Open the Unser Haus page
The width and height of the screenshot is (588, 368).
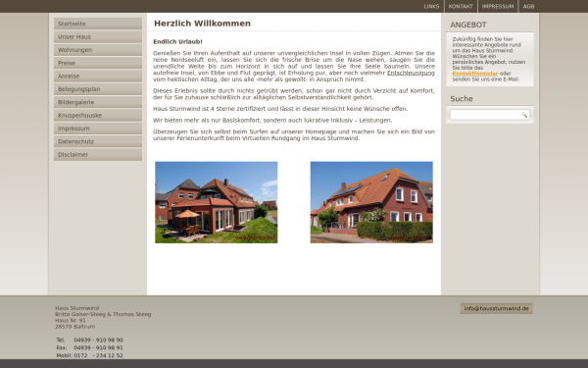point(98,37)
